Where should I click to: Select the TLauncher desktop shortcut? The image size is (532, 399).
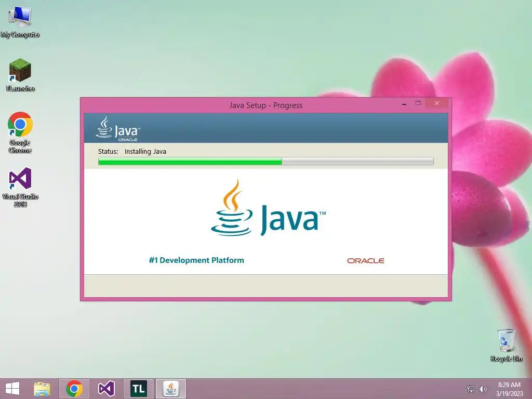click(20, 75)
